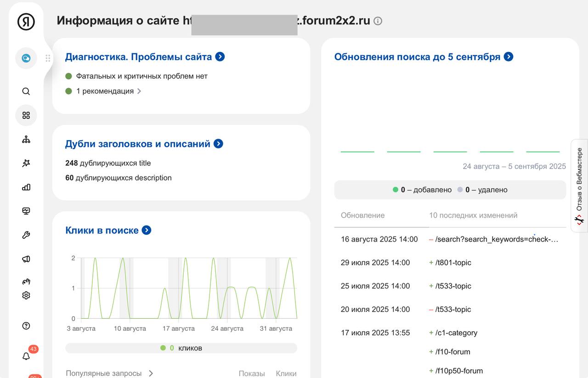The image size is (588, 378).
Task: Click the megaphone icon in sidebar
Action: (26, 259)
